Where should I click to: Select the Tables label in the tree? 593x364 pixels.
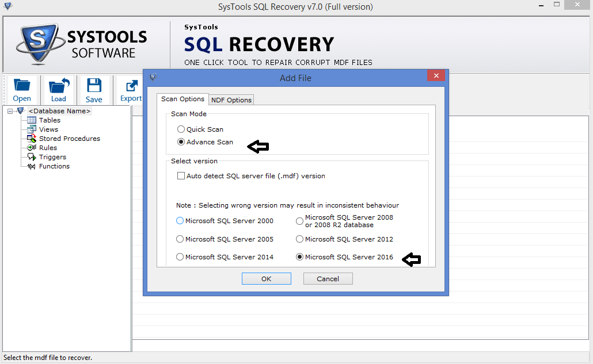coord(50,120)
